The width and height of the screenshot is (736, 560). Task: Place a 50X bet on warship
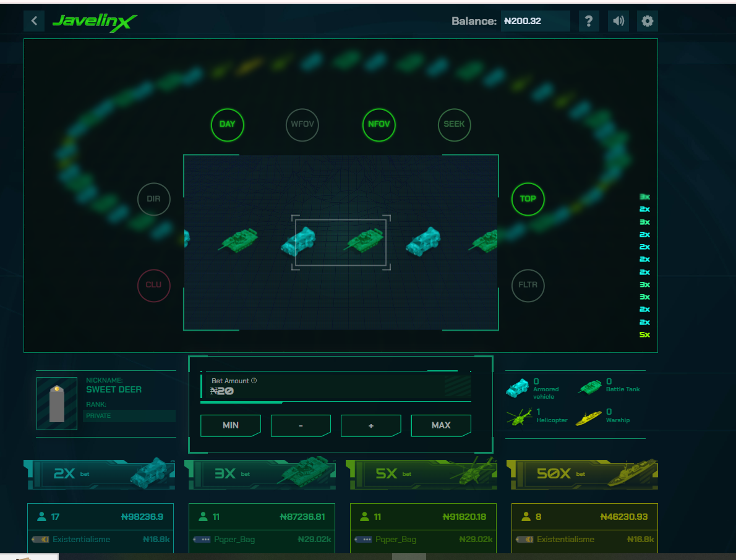tap(582, 474)
